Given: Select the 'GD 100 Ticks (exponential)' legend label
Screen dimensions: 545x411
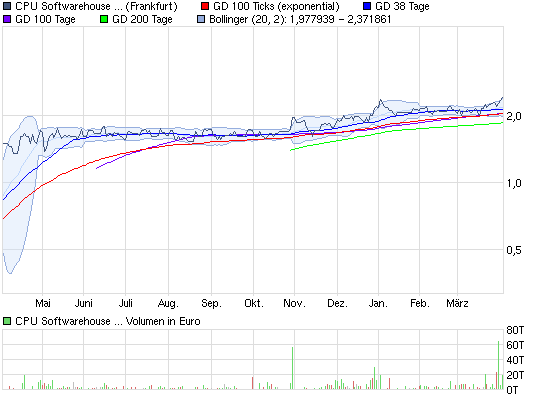Looking at the screenshot, I should coord(276,6).
